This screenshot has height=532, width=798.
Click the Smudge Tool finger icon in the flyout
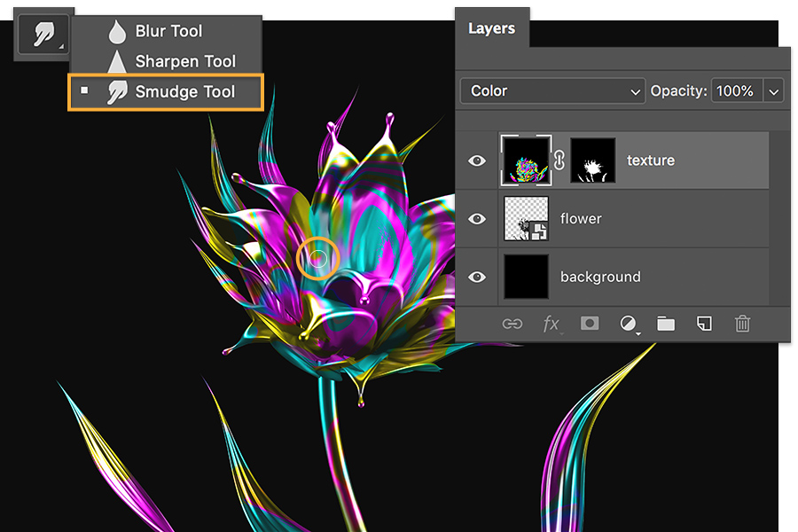pos(117,92)
